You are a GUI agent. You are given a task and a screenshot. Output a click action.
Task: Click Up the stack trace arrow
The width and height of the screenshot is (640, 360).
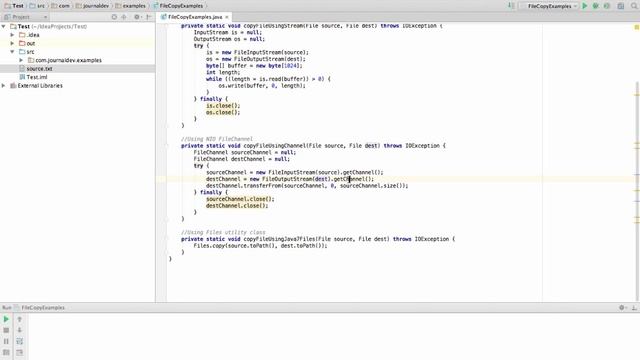pos(19,319)
